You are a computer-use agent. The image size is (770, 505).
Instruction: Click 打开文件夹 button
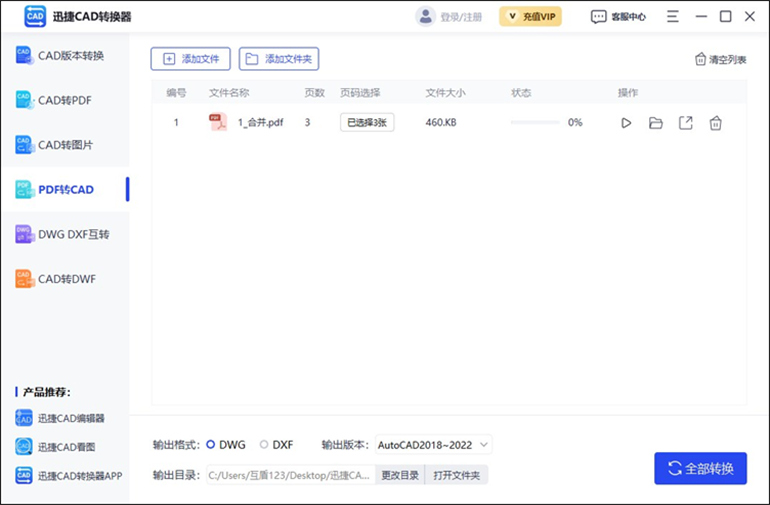[457, 475]
